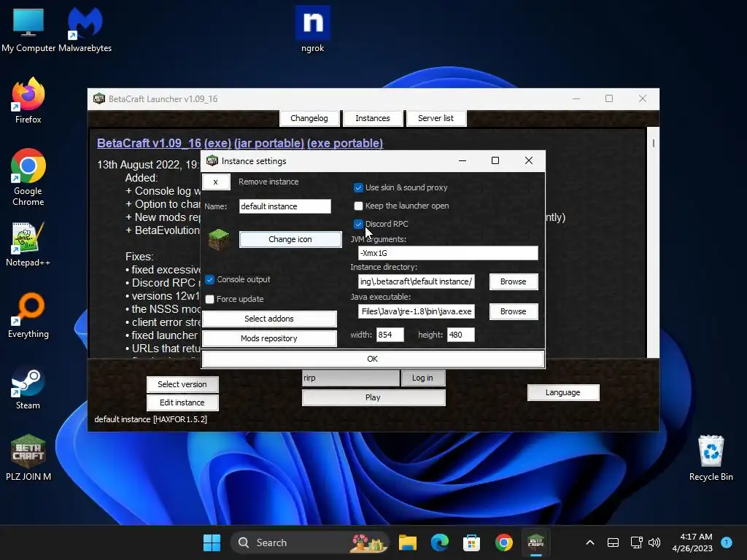Image resolution: width=747 pixels, height=560 pixels.
Task: Click Select version button
Action: [182, 384]
